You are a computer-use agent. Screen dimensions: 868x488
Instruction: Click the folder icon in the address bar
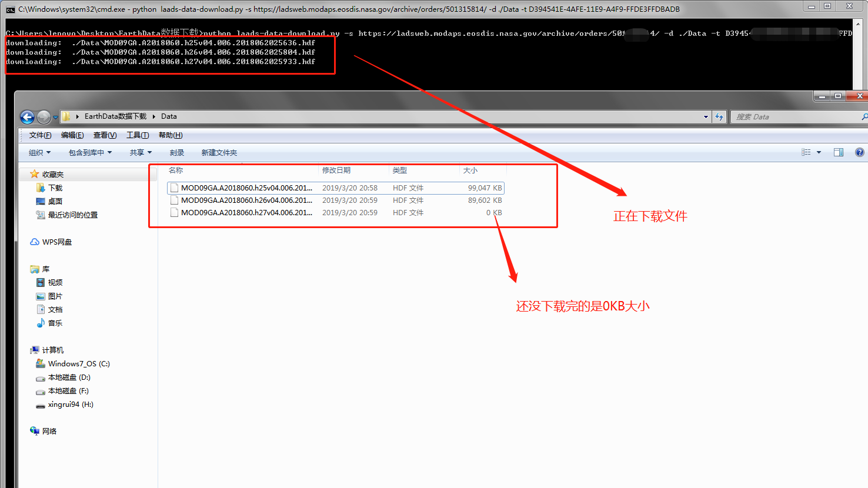(66, 116)
